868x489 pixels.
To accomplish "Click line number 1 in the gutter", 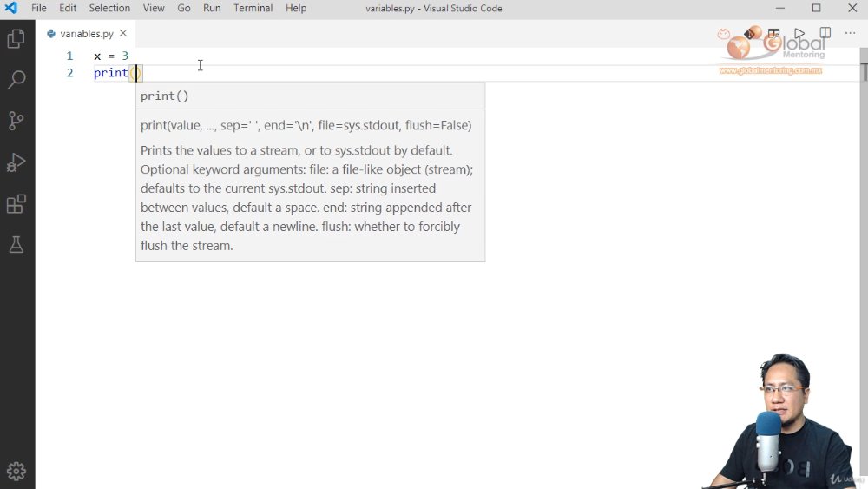I will [69, 56].
